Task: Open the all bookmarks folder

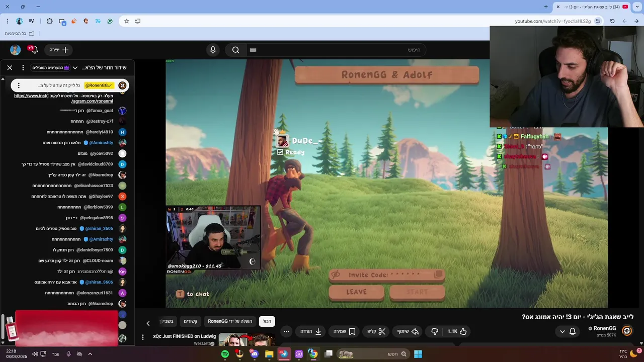Action: [20, 34]
